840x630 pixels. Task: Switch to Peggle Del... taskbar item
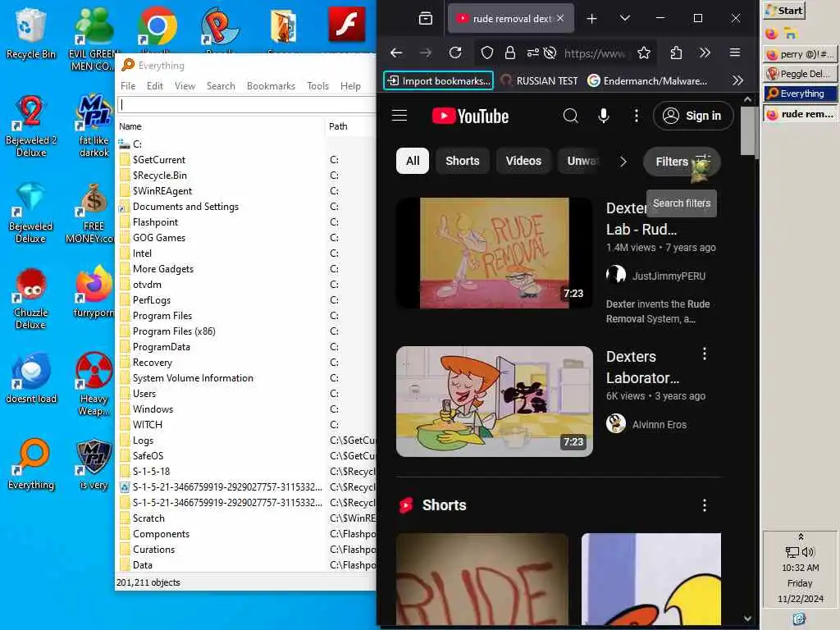(800, 73)
